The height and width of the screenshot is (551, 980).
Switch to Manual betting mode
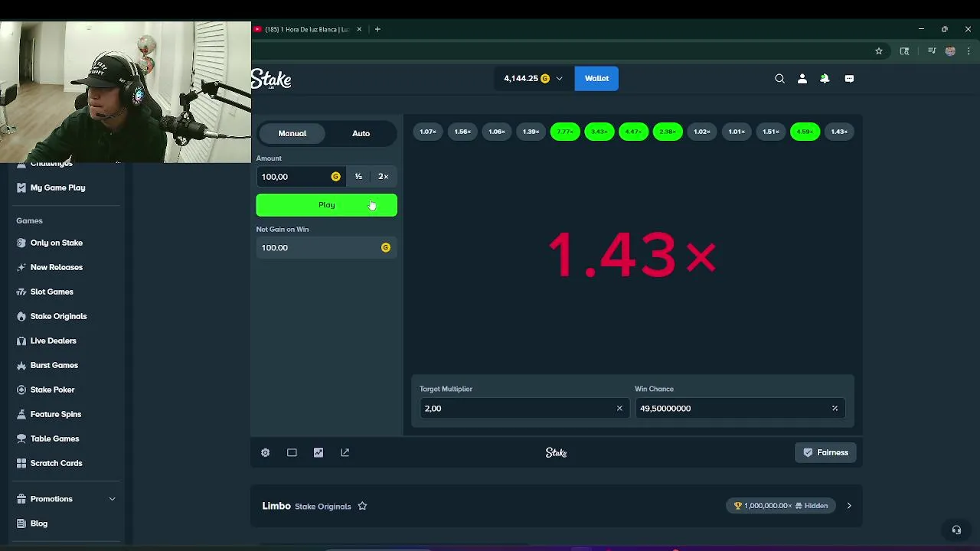tap(292, 133)
